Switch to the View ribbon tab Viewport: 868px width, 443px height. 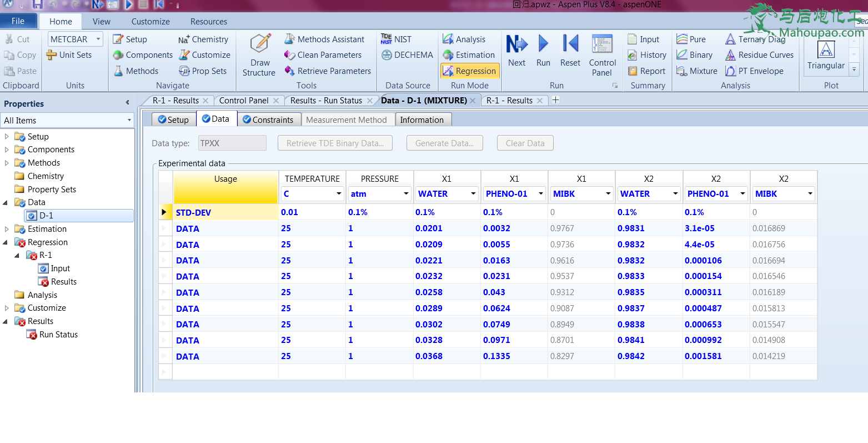tap(102, 22)
